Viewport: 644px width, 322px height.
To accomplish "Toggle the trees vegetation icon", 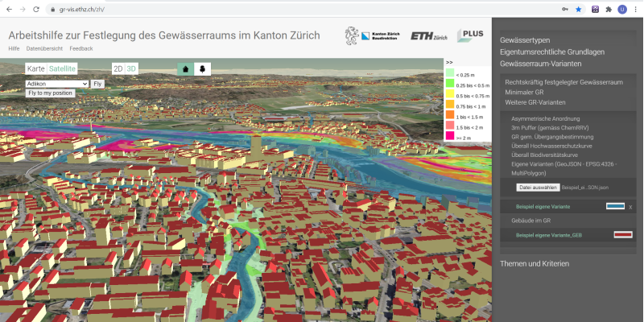I will (202, 68).
